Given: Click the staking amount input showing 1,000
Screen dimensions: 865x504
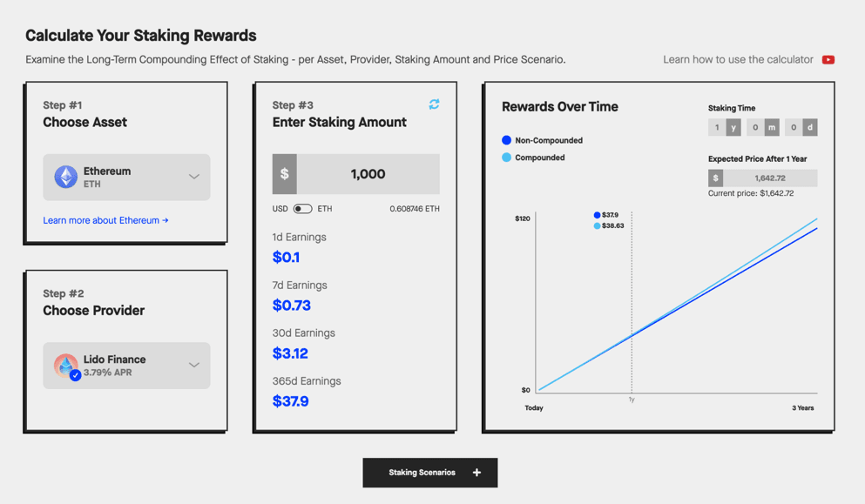Looking at the screenshot, I should pos(368,174).
